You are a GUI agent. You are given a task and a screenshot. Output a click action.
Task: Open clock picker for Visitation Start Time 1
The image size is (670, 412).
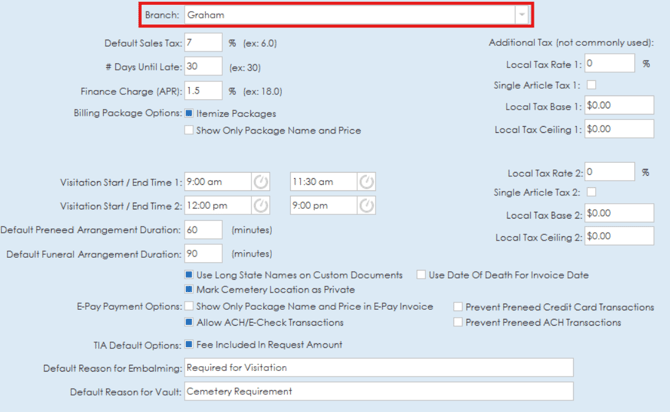point(260,181)
